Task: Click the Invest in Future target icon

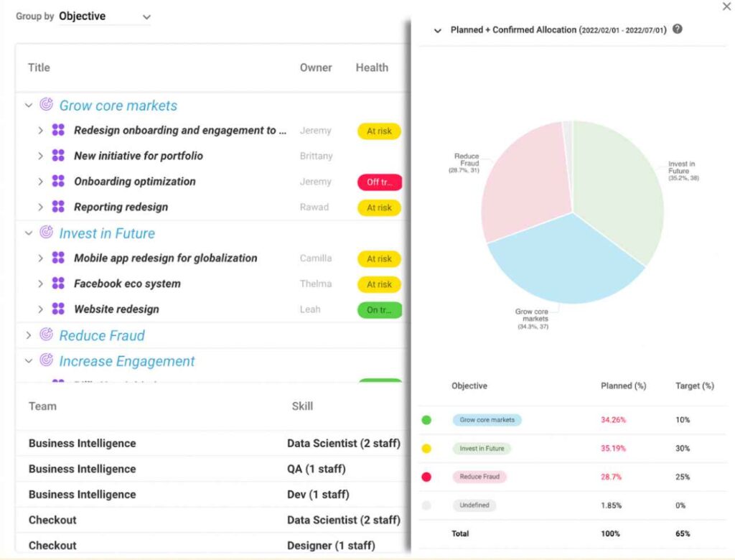Action: (47, 232)
